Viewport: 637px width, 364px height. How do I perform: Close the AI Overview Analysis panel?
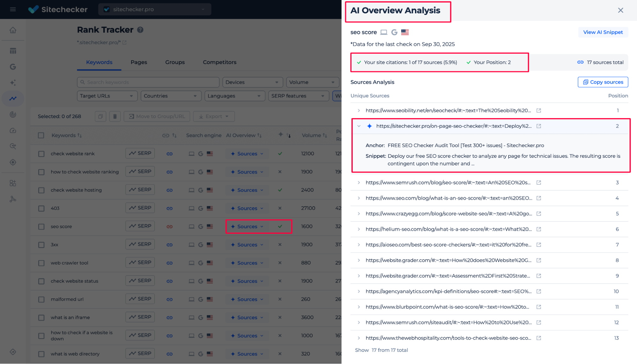[620, 10]
